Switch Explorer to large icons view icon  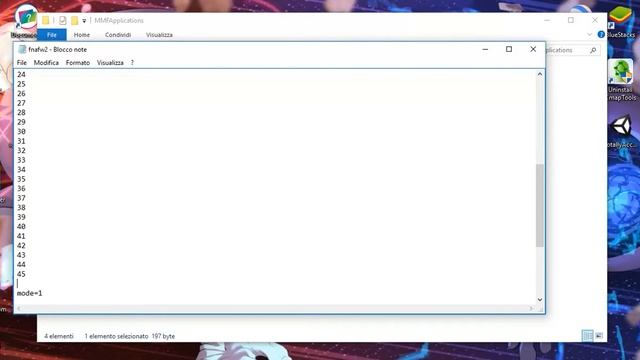tap(599, 336)
